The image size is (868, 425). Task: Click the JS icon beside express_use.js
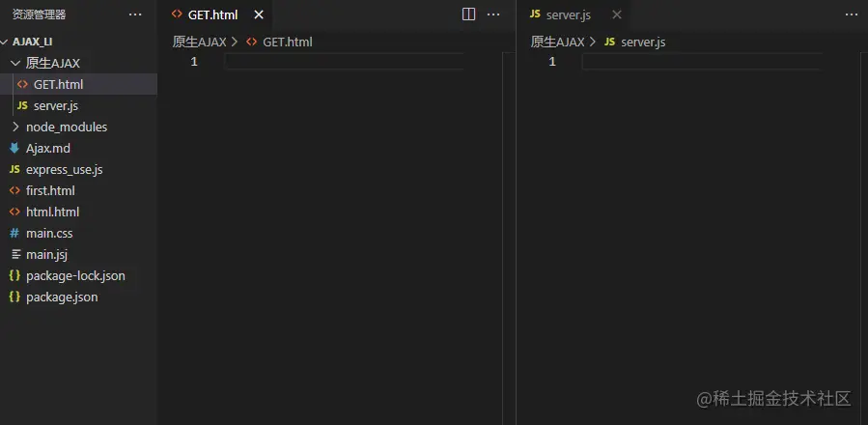(x=14, y=170)
